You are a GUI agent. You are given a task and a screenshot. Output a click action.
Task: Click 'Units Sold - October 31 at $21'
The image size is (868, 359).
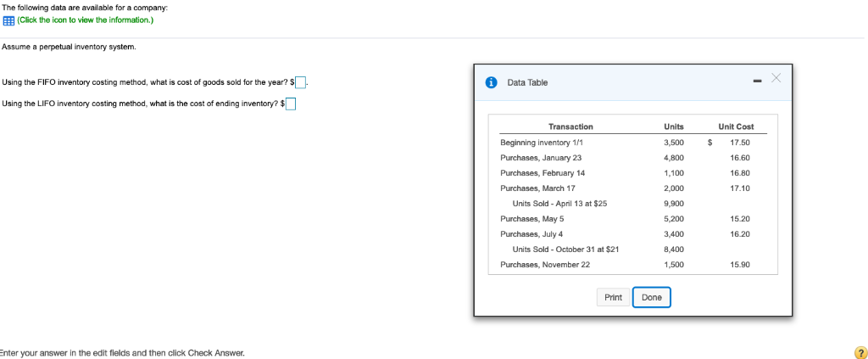click(x=565, y=250)
